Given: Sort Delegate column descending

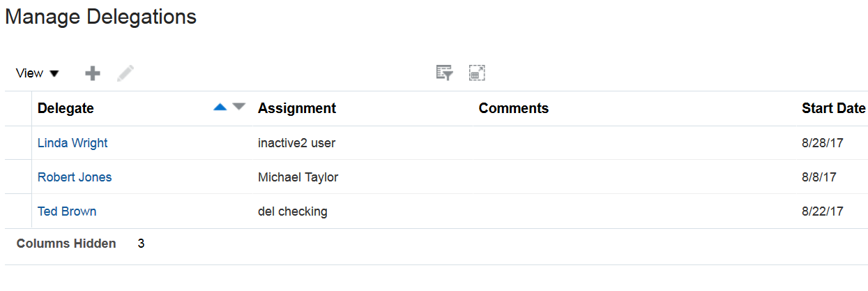Looking at the screenshot, I should [x=239, y=107].
